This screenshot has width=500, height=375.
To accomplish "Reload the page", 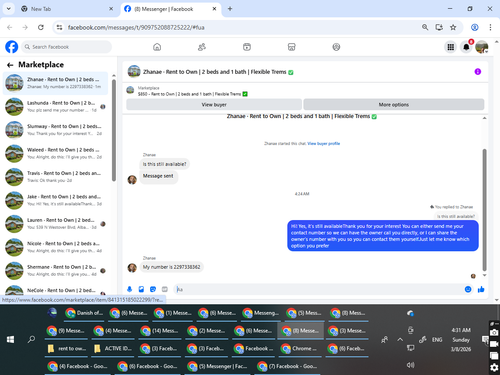I will tap(41, 27).
